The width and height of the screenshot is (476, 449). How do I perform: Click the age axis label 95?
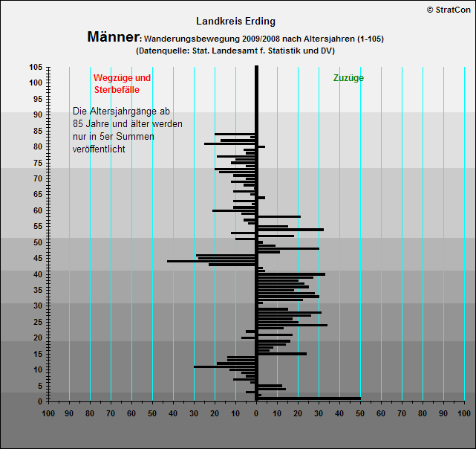(x=38, y=99)
